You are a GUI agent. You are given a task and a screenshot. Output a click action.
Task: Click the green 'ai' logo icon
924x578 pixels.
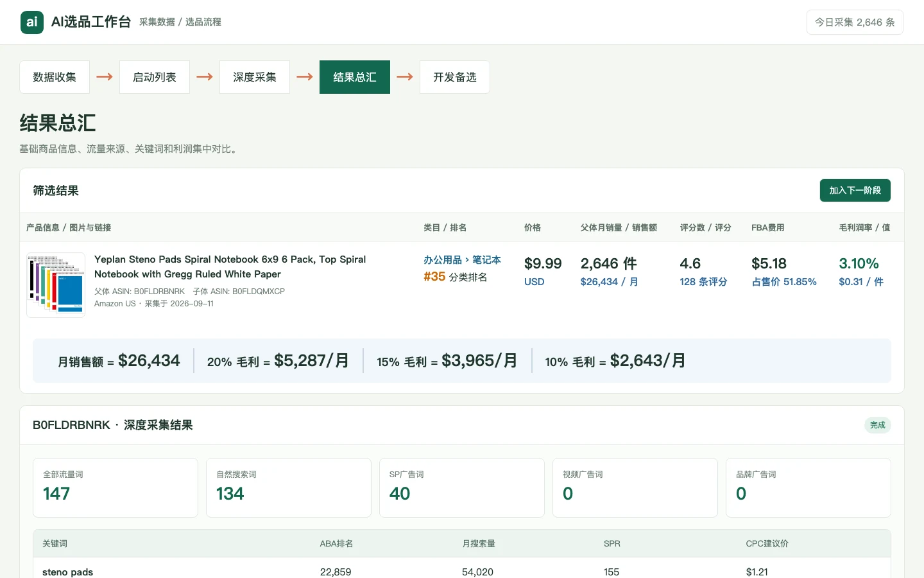32,22
